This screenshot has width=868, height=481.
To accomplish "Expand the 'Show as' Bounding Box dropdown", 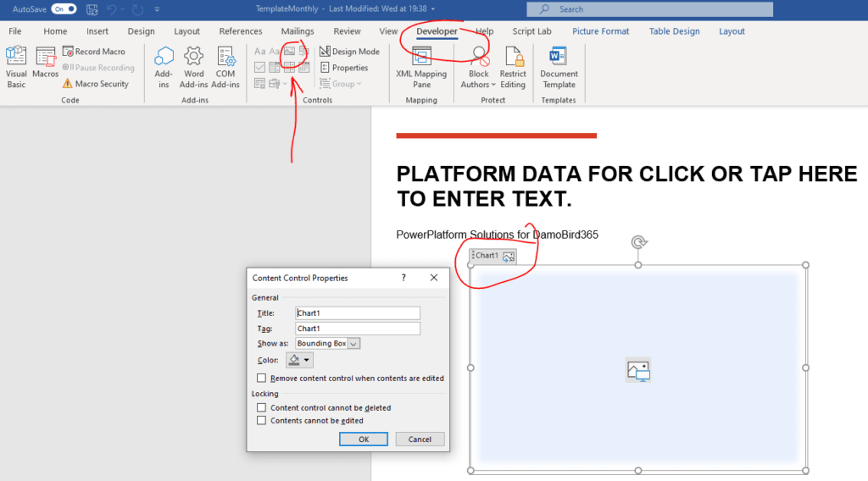I will 353,344.
